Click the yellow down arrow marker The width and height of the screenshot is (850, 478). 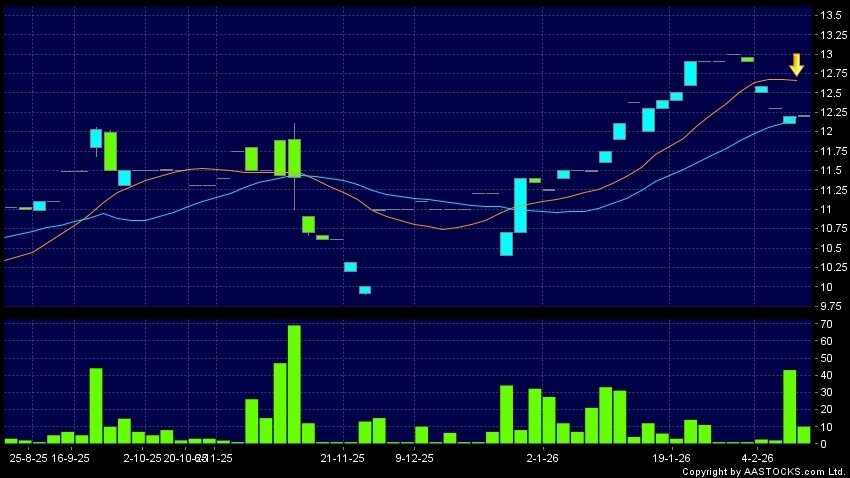(x=796, y=65)
